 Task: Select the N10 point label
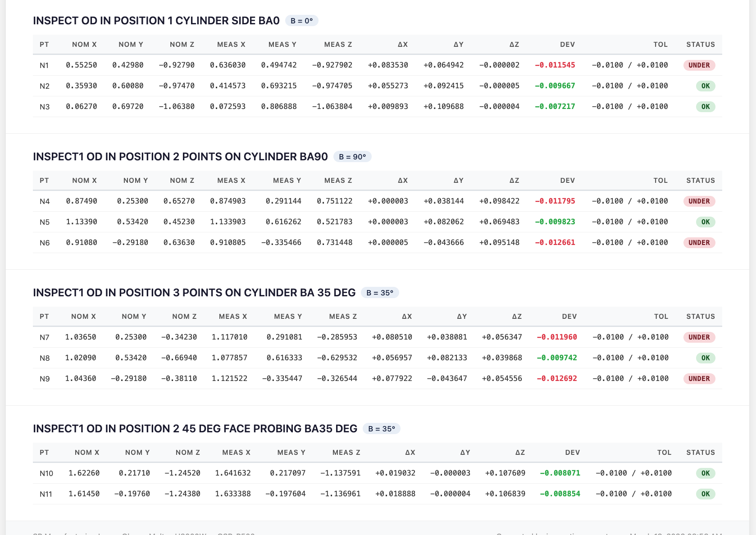click(46, 473)
